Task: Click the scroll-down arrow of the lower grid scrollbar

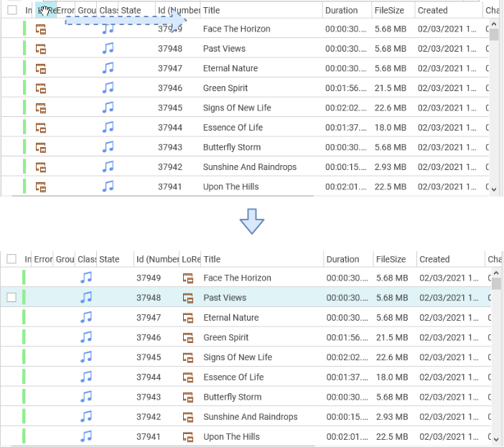Action: pyautogui.click(x=496, y=438)
